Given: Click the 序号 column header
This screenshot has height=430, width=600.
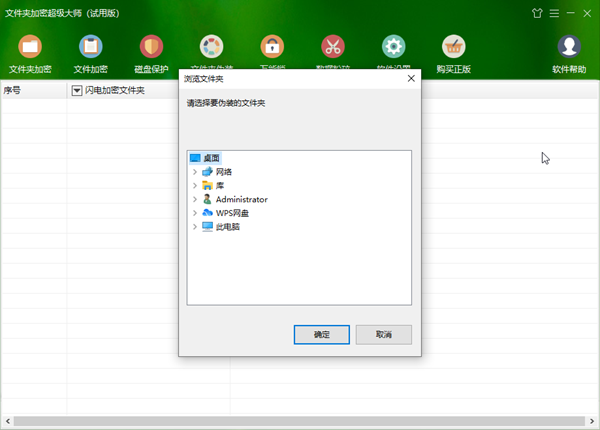Looking at the screenshot, I should (34, 91).
